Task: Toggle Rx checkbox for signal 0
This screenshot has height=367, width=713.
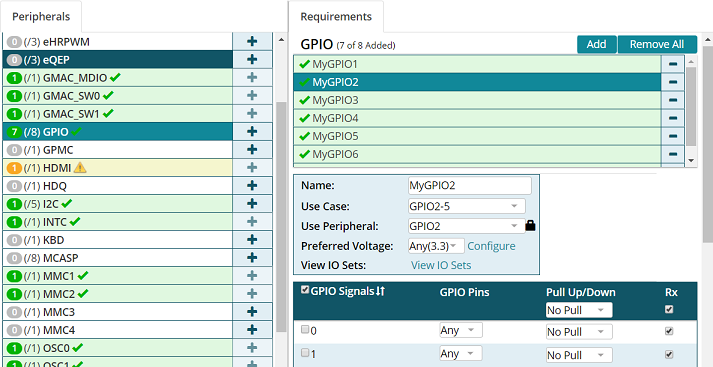Action: click(668, 331)
